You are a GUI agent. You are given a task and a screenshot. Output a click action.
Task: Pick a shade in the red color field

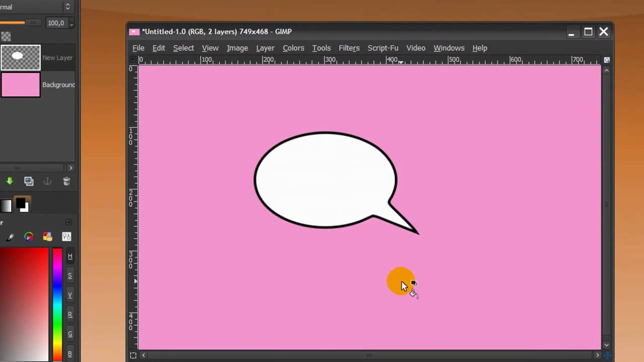[x=24, y=304]
